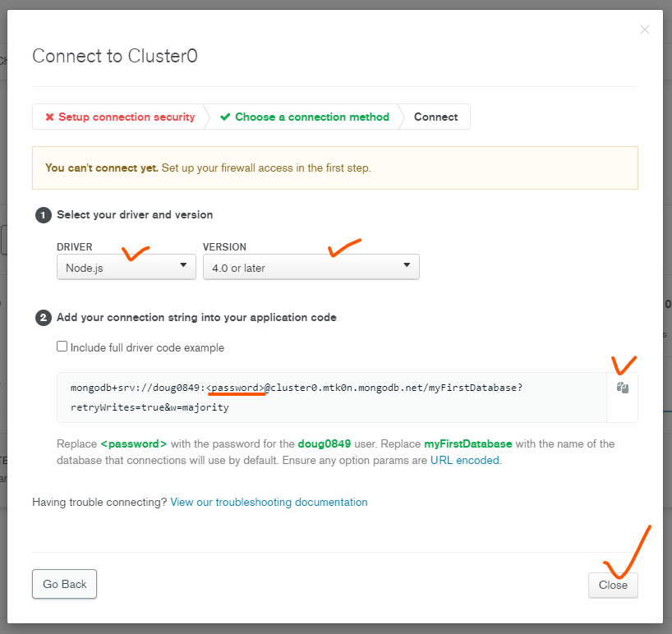Image resolution: width=672 pixels, height=634 pixels.
Task: Expand the Version dropdown showing 4.0 or later
Action: 311,267
